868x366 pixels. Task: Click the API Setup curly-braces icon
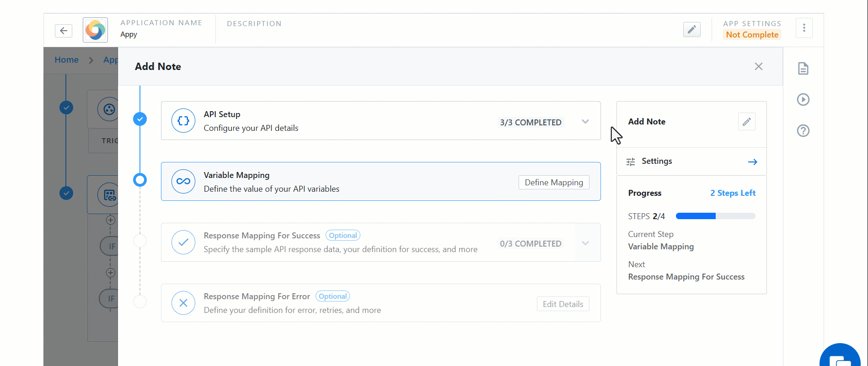coord(183,120)
